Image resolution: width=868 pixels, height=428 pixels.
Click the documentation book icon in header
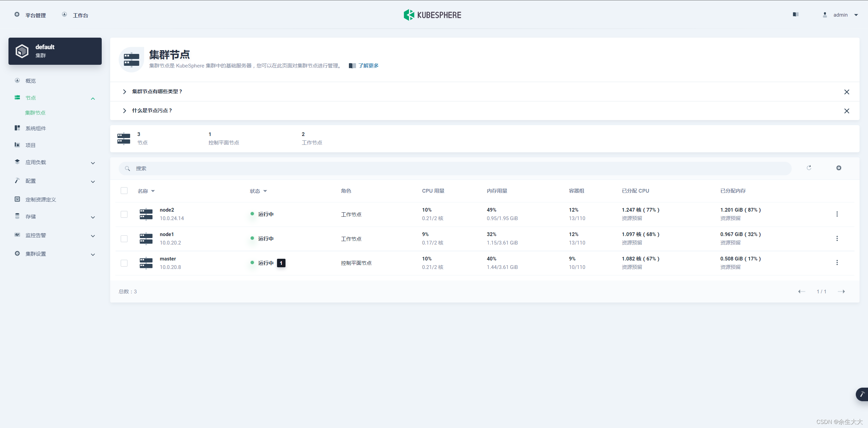click(x=795, y=15)
